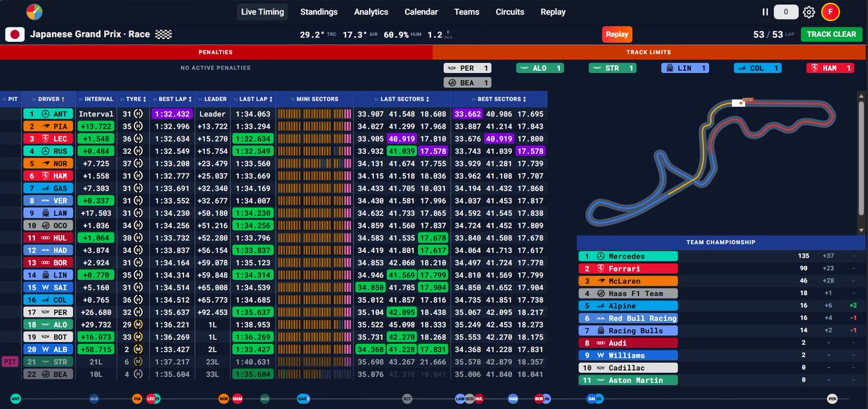Click the checkered flag icon beside Race

(x=164, y=34)
